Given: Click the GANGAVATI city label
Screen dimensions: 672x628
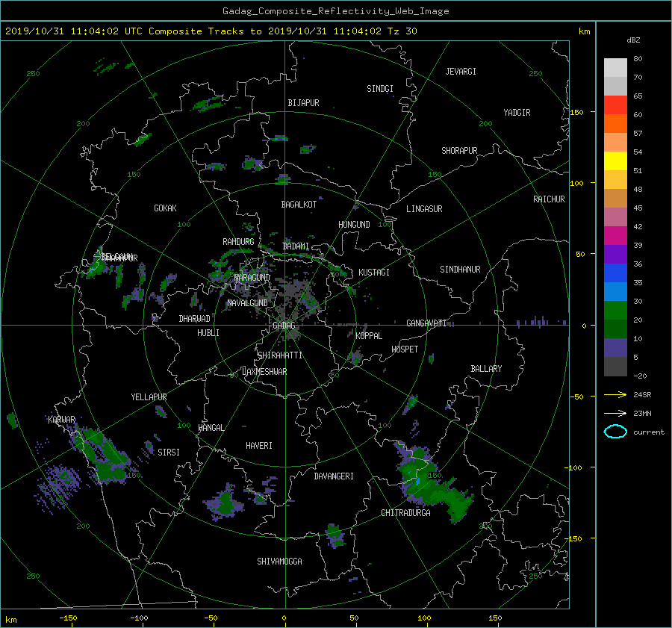Looking at the screenshot, I should 426,323.
